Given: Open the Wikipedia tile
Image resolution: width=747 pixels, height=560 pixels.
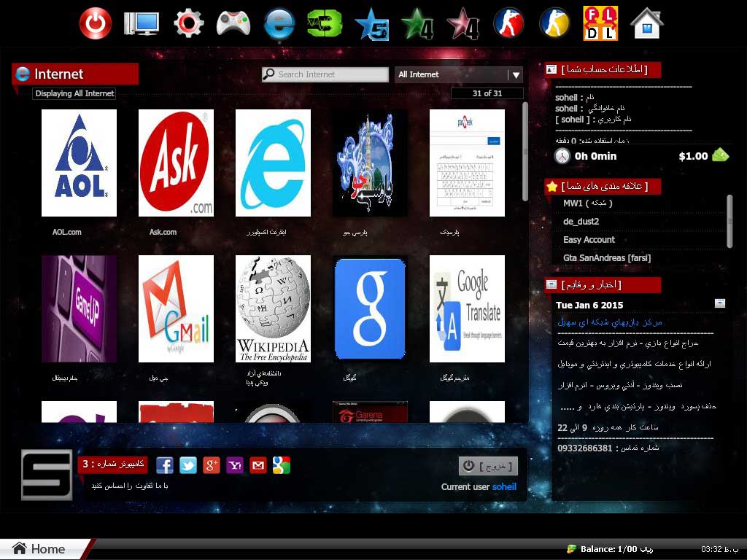Looking at the screenshot, I should point(273,308).
